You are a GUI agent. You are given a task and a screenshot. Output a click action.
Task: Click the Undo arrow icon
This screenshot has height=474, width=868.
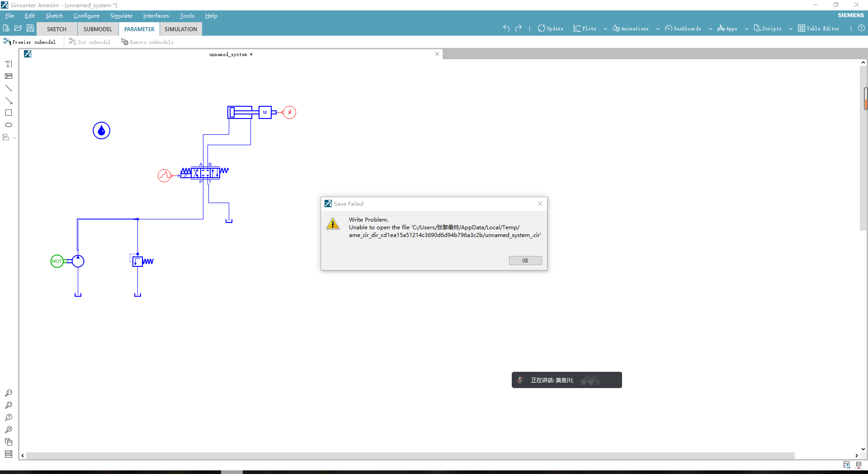pos(506,28)
